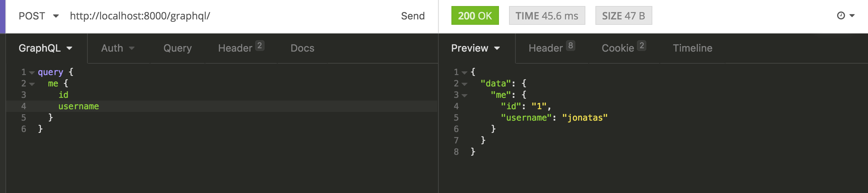Collapse response root object at line 1
This screenshot has width=868, height=193.
pyautogui.click(x=464, y=73)
